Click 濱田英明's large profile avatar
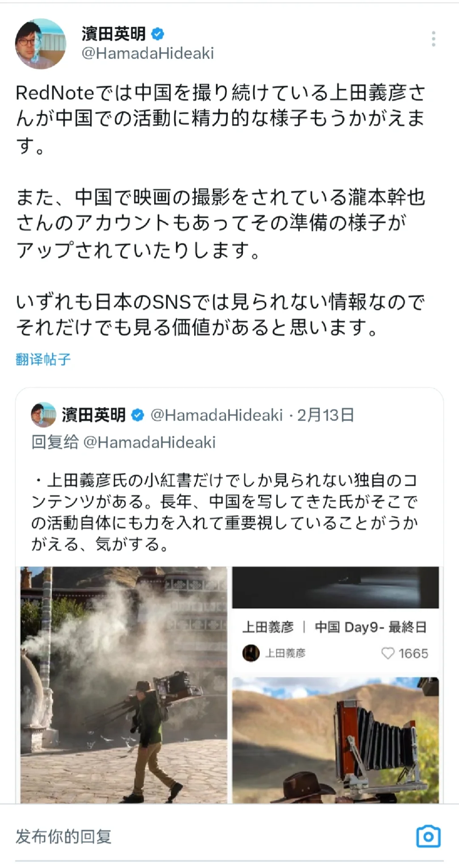This screenshot has height=868, width=459. pos(41,44)
